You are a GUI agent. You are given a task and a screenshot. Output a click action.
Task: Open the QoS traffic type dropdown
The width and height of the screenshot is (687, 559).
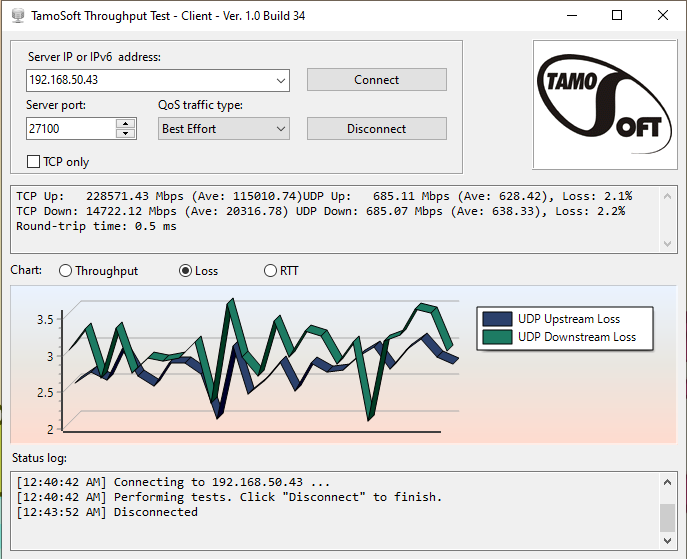coord(279,129)
